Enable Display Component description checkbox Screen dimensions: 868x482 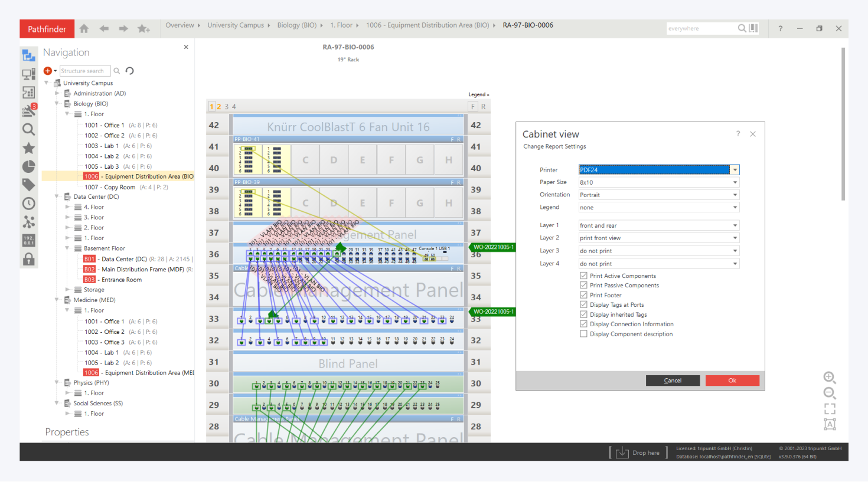(583, 334)
